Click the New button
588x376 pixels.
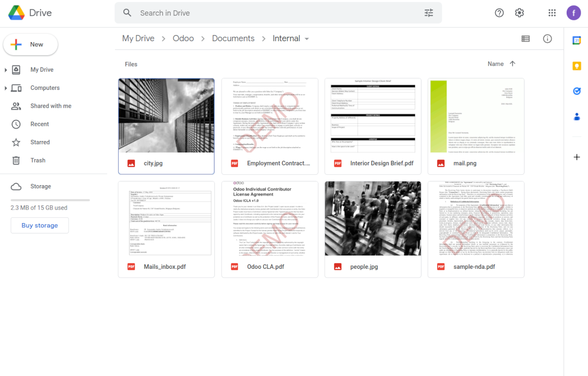pyautogui.click(x=30, y=45)
